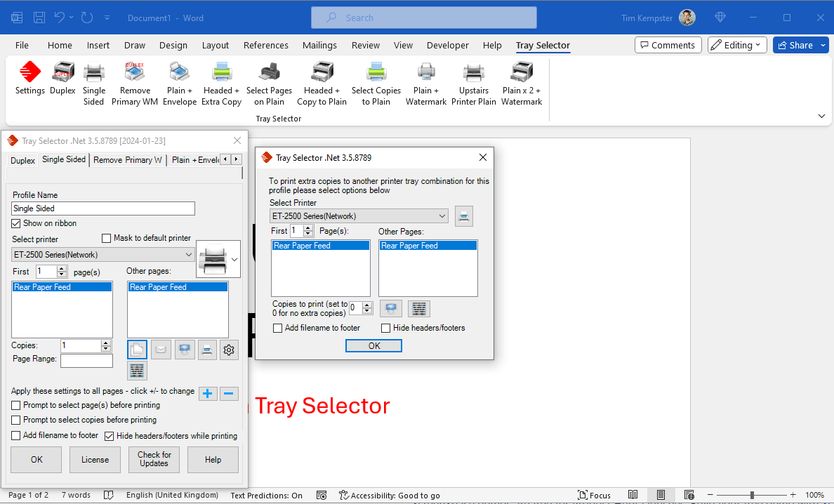Open Tray Selector Settings in ribbon
The width and height of the screenshot is (834, 504).
click(x=29, y=79)
